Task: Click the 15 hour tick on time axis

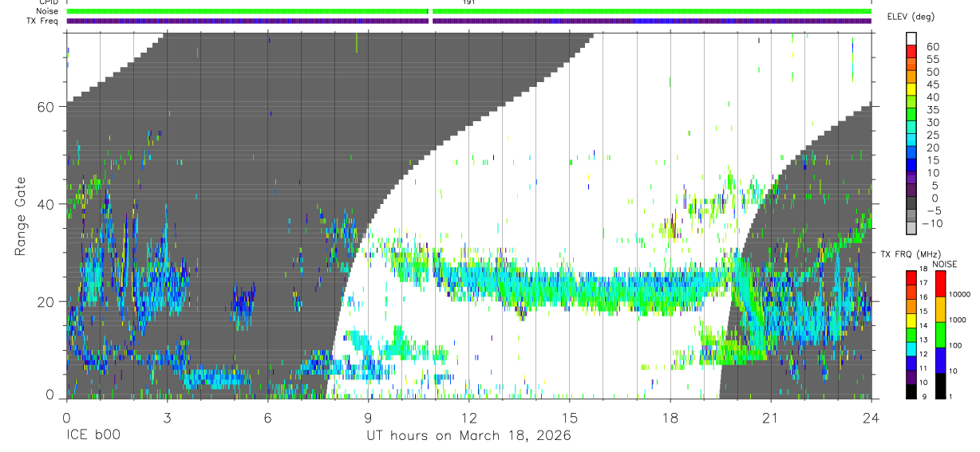Action: coord(570,417)
